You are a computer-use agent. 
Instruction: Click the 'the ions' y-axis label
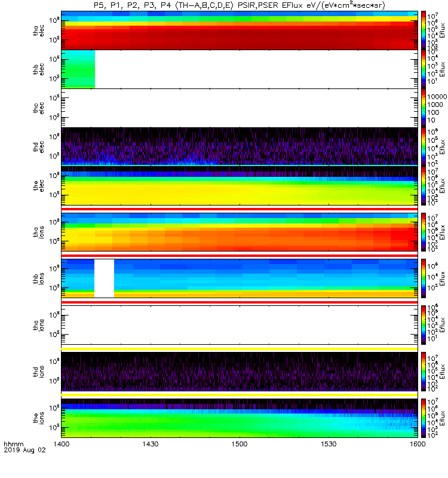click(x=39, y=418)
